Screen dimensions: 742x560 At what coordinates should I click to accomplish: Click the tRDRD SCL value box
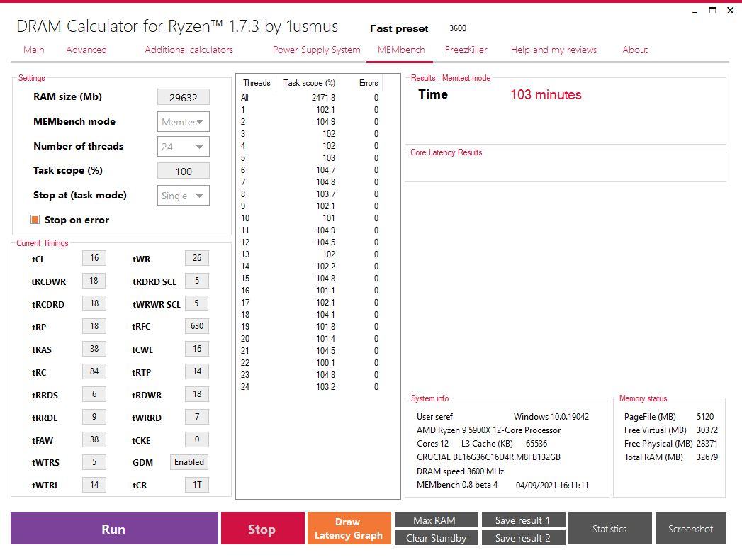pyautogui.click(x=197, y=281)
